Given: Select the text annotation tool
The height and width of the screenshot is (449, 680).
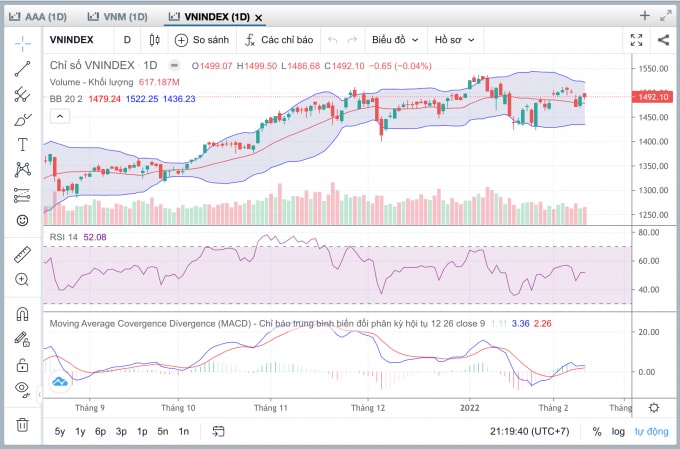Looking at the screenshot, I should pyautogui.click(x=23, y=144).
